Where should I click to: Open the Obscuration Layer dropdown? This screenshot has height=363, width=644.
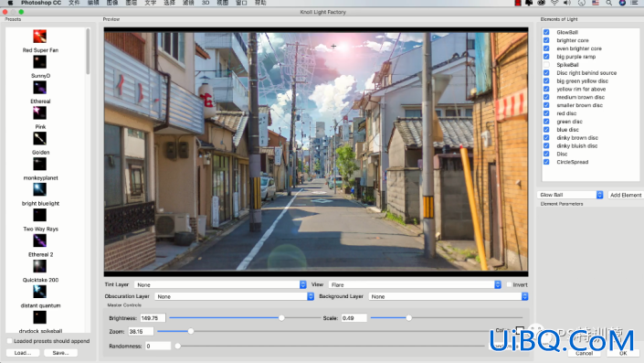234,296
